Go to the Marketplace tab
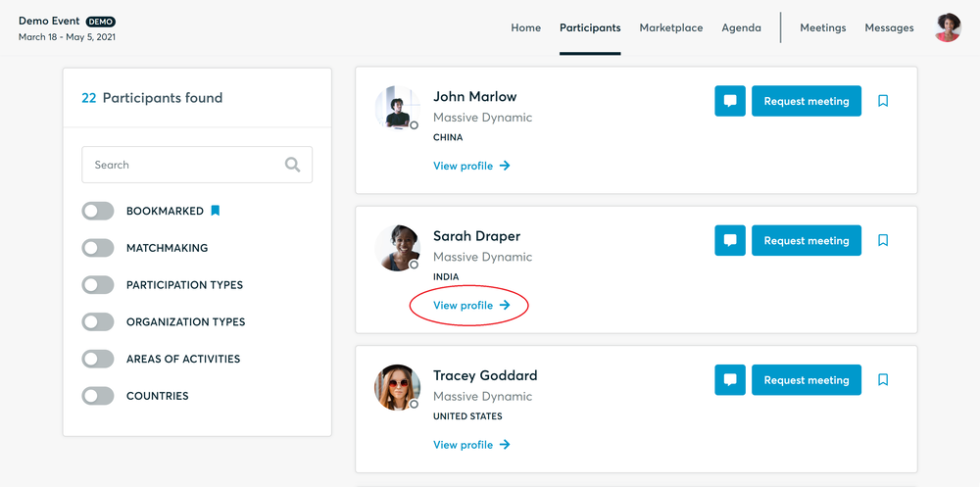The height and width of the screenshot is (487, 980). coord(670,27)
